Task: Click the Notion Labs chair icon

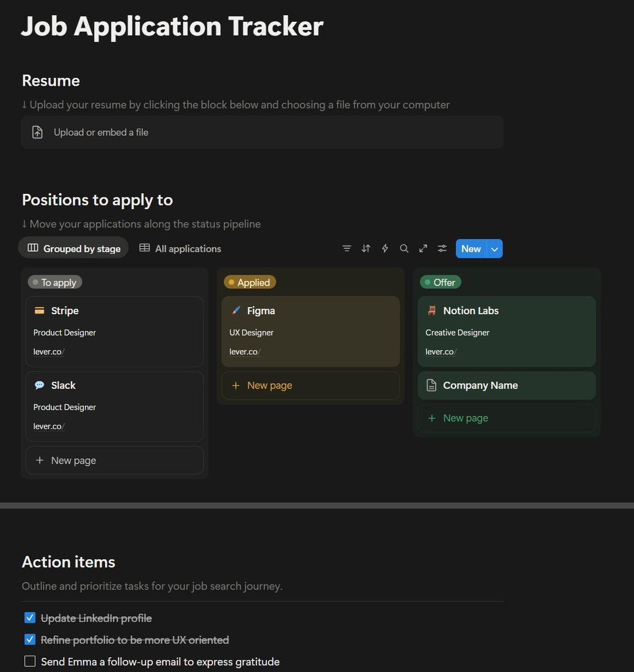Action: click(432, 311)
